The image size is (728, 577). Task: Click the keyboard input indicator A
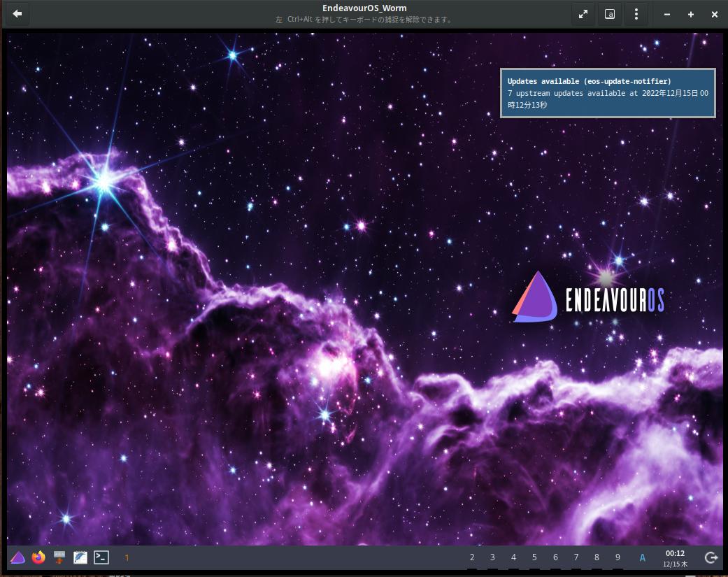tap(643, 557)
